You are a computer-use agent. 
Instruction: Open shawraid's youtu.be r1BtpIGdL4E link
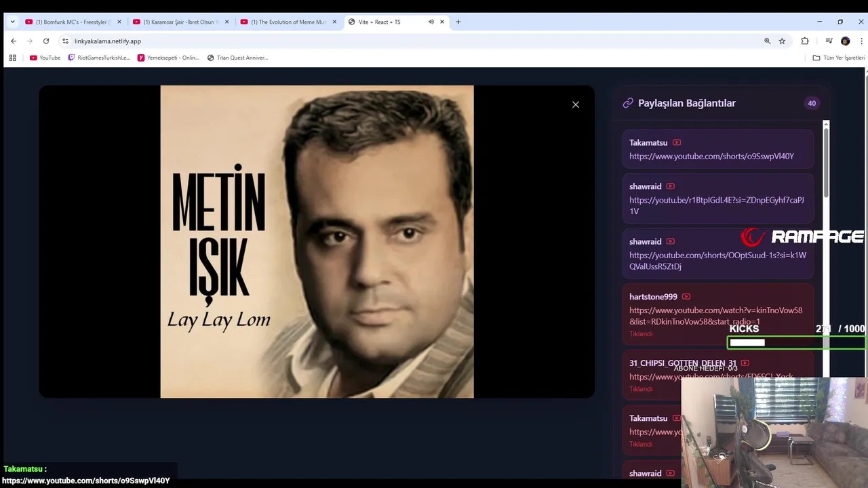[717, 205]
